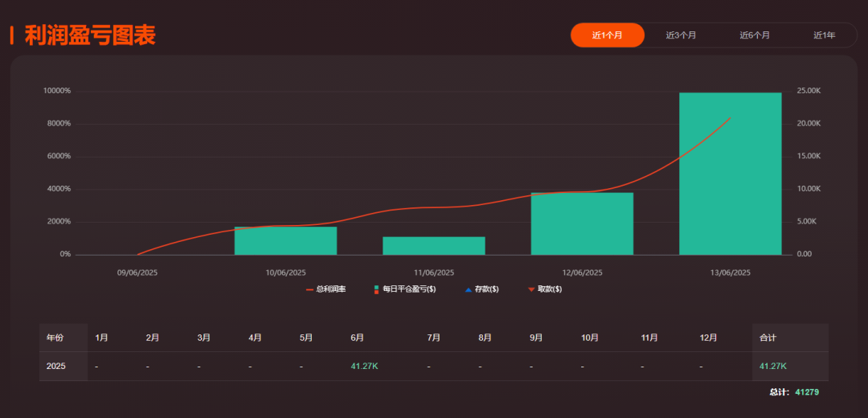Click the 合计 column 41.27K value

tap(773, 367)
